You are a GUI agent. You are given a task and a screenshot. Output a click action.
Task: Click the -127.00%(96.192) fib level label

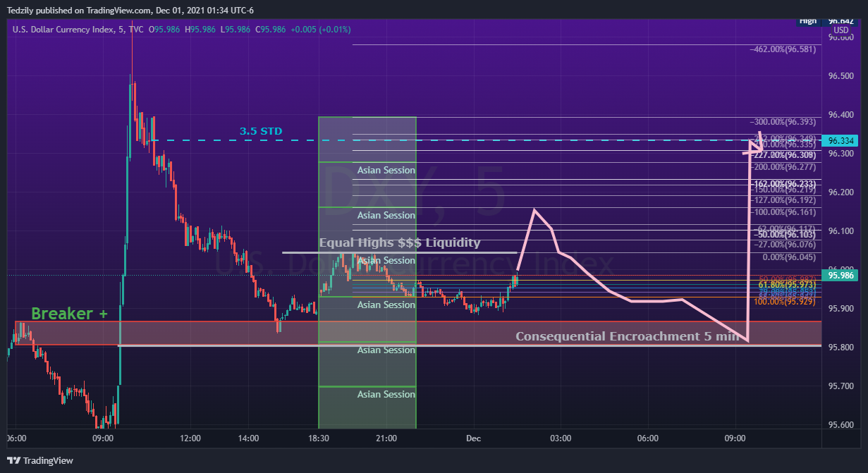[783, 199]
